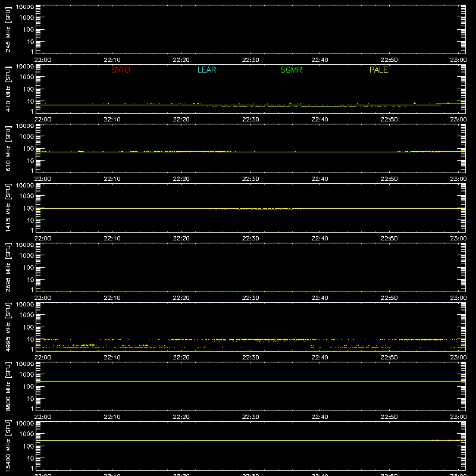Click the yellow trace in 8800 MHz panel
This screenshot has height=476, width=476.
[250, 381]
